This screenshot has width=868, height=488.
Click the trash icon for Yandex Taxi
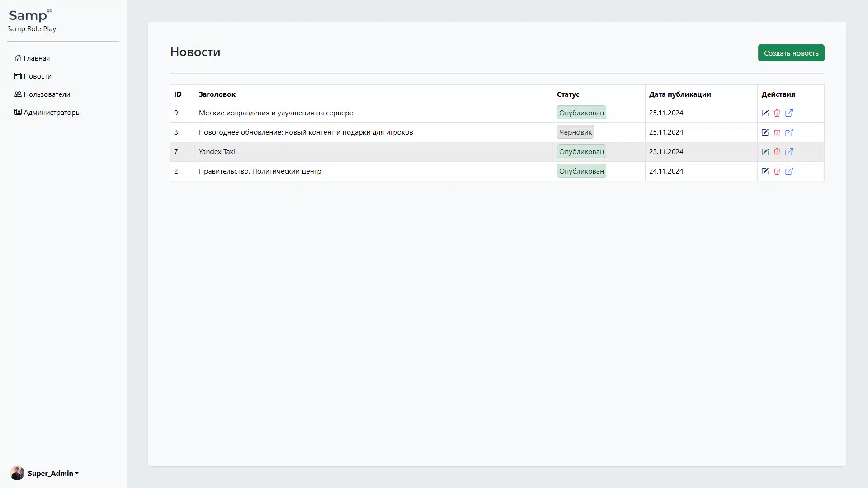click(777, 152)
